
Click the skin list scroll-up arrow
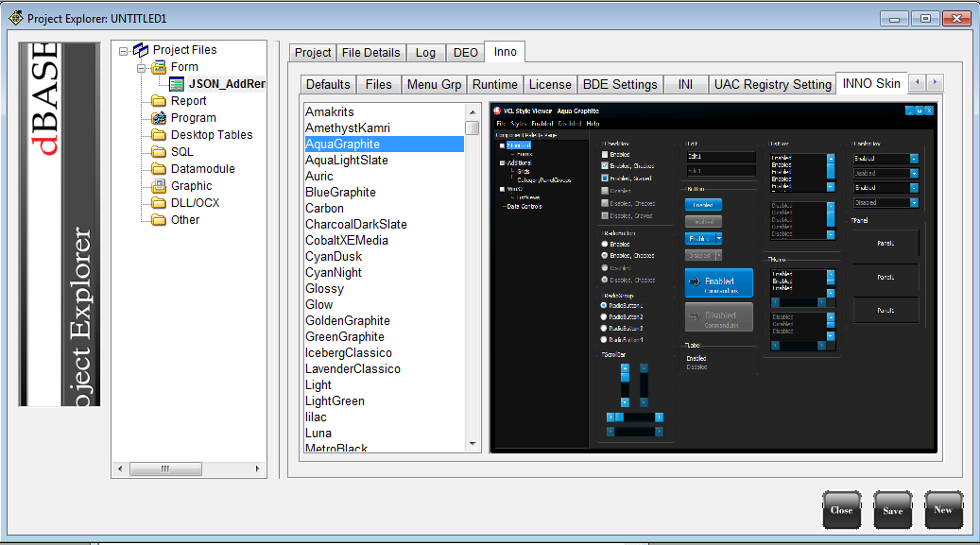coord(473,112)
